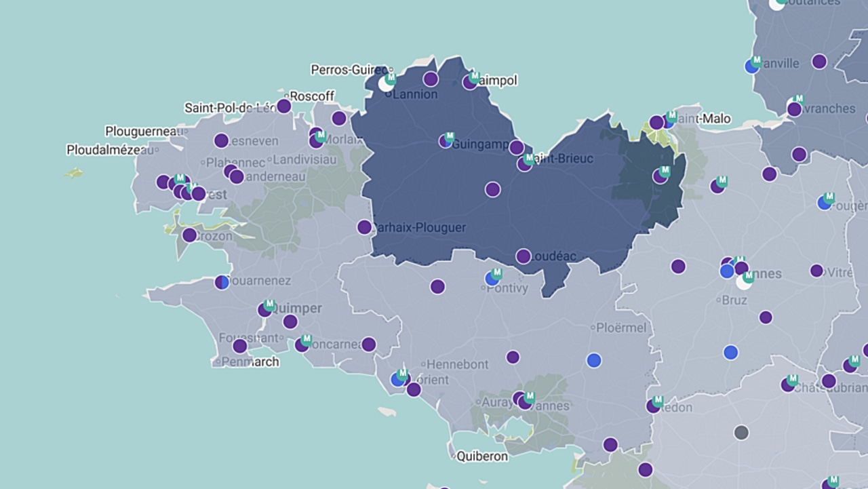Open the purple marker at Saint-Malo
Viewport: 868px width, 489px height.
tap(656, 123)
